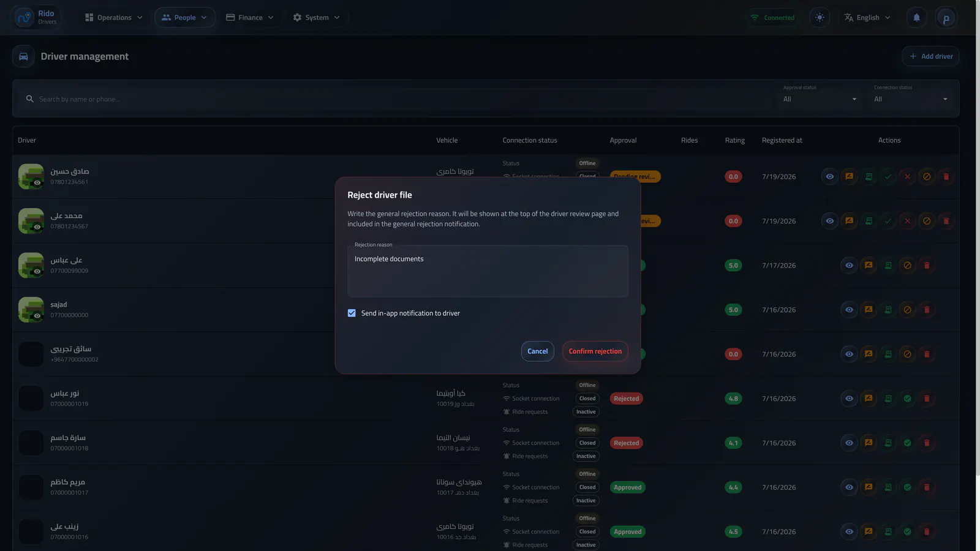Viewport: 980px width, 551px height.
Task: Delete the driver with phone 07801234561
Action: pos(946,176)
